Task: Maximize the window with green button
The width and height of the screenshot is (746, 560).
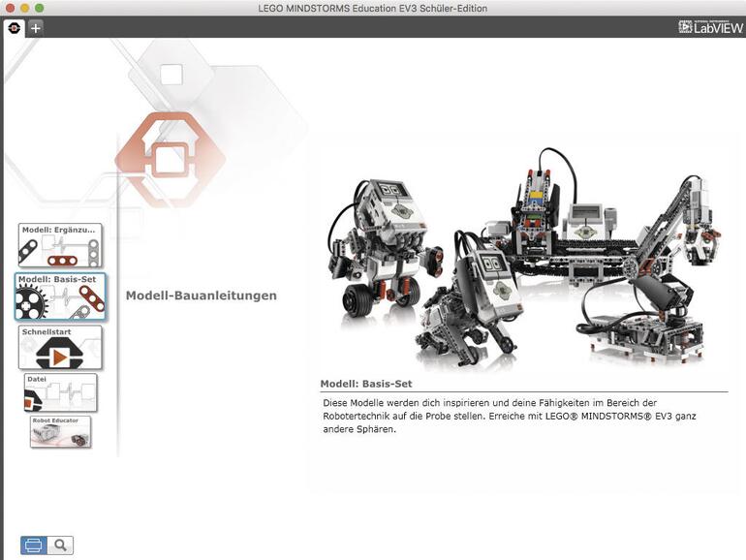Action: click(40, 8)
